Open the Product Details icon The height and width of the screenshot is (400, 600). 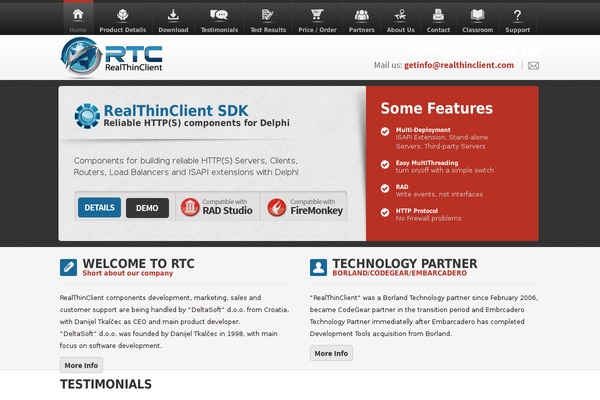122,15
